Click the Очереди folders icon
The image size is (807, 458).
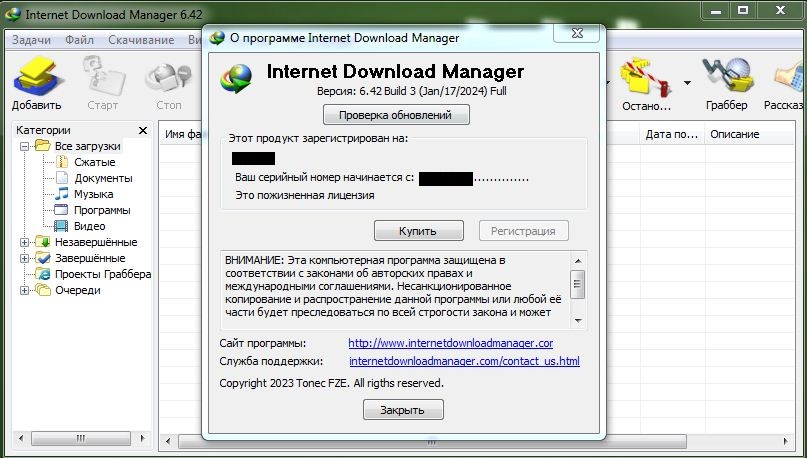43,290
